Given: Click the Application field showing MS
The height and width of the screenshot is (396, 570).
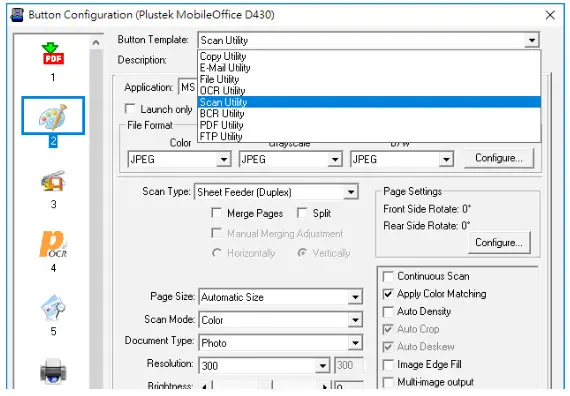Looking at the screenshot, I should 188,87.
